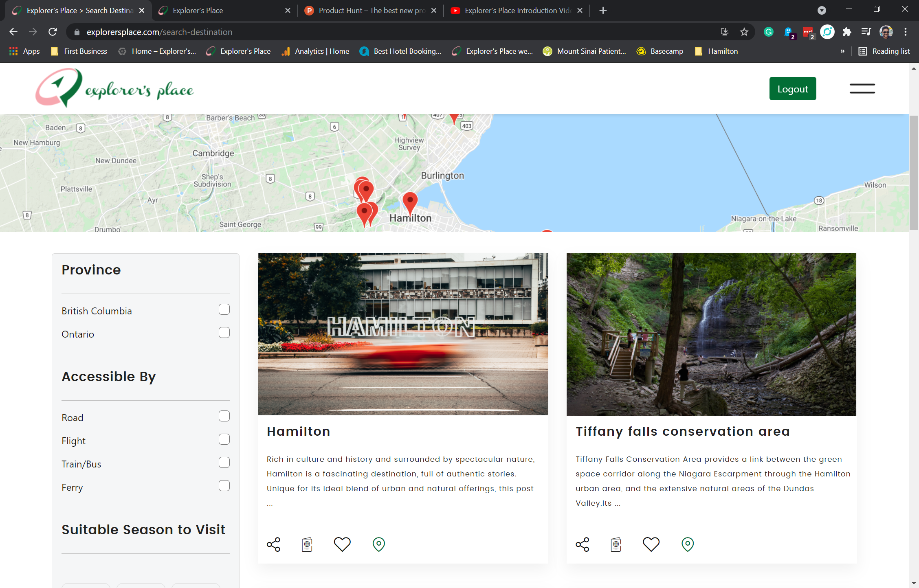Click the share icon on Hamilton card
This screenshot has height=588, width=919.
click(273, 544)
